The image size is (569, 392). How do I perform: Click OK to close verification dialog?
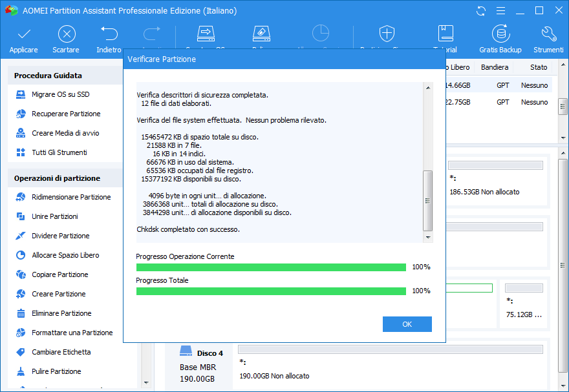(407, 324)
